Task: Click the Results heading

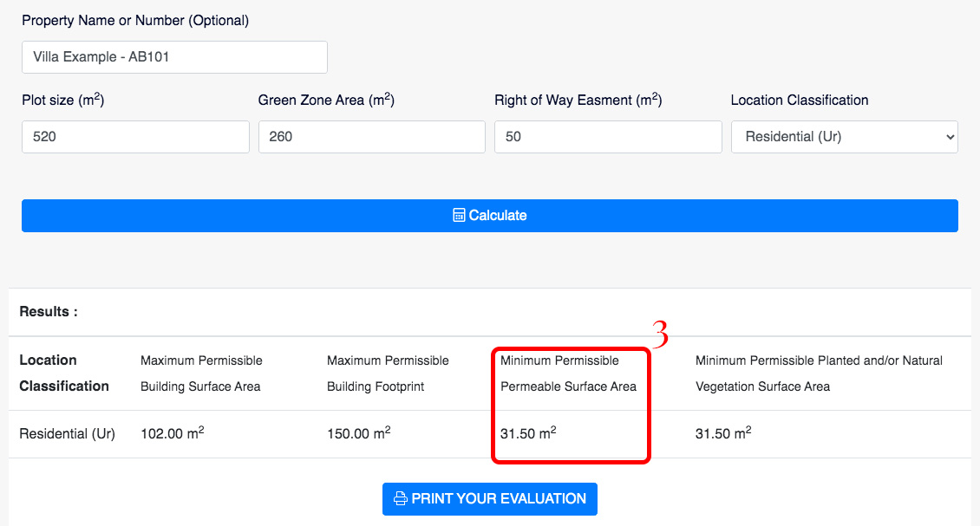Action: 49,312
